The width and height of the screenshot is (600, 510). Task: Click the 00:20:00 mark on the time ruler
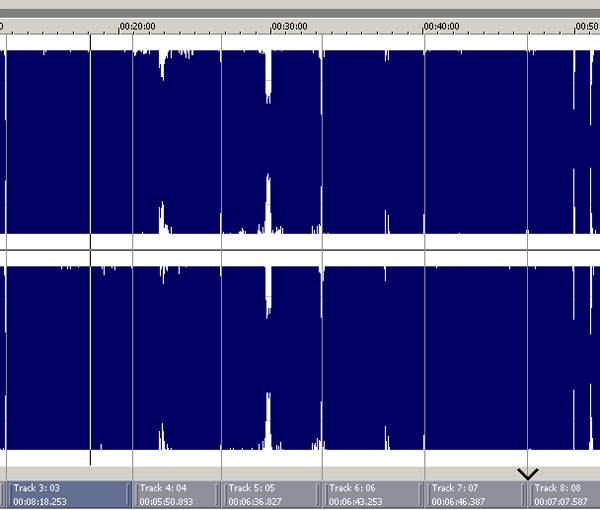coord(137,26)
